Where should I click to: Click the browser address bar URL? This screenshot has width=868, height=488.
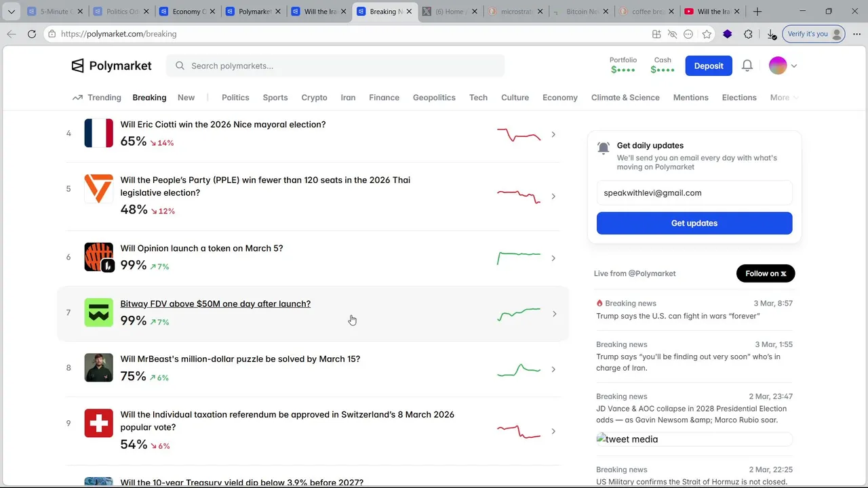pyautogui.click(x=119, y=34)
